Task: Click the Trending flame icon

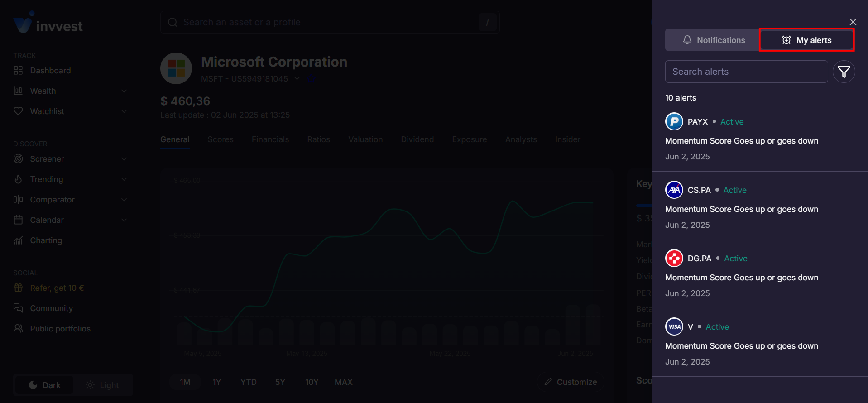Action: coord(18,179)
